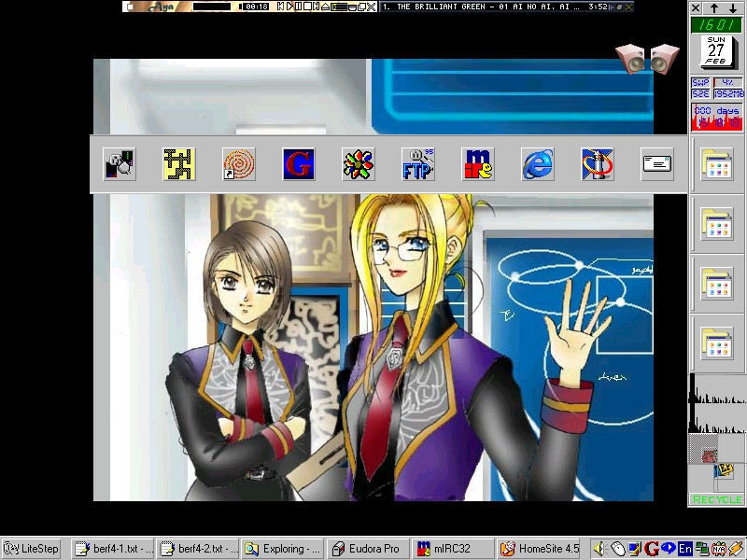
Task: Launch the Netscape ship wheel icon
Action: click(598, 164)
